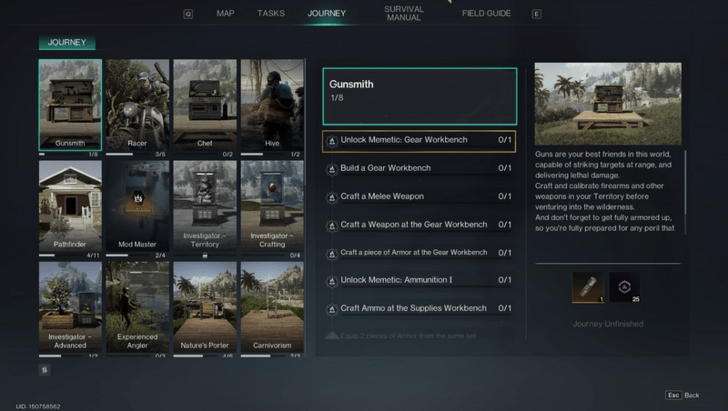Select the Craft Ammo at Supplies Workbench task
The width and height of the screenshot is (728, 411).
(x=419, y=308)
